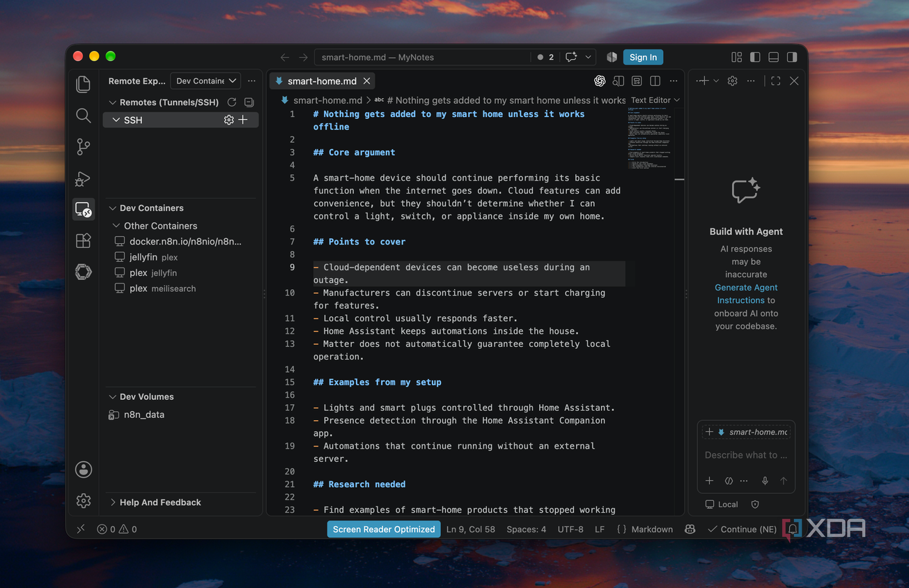Select the Local agent target button
The image size is (909, 588).
pos(722,504)
